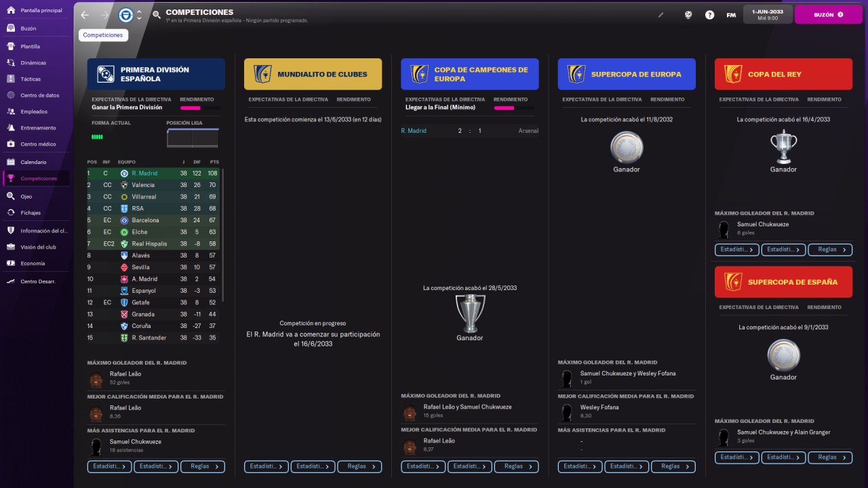
Task: Expand the club badge dropdown arrows
Action: coord(139,14)
